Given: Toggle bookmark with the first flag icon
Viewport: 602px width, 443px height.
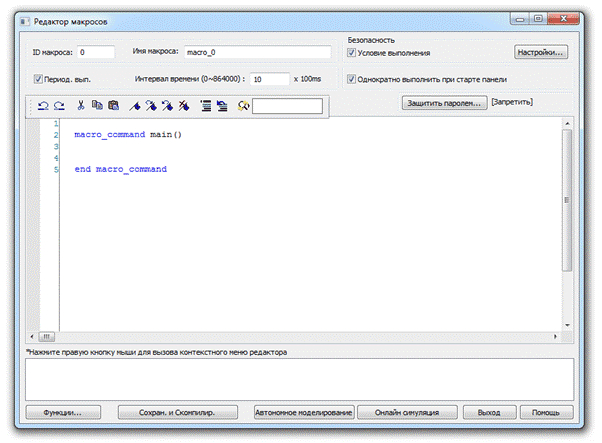Looking at the screenshot, I should tap(135, 105).
